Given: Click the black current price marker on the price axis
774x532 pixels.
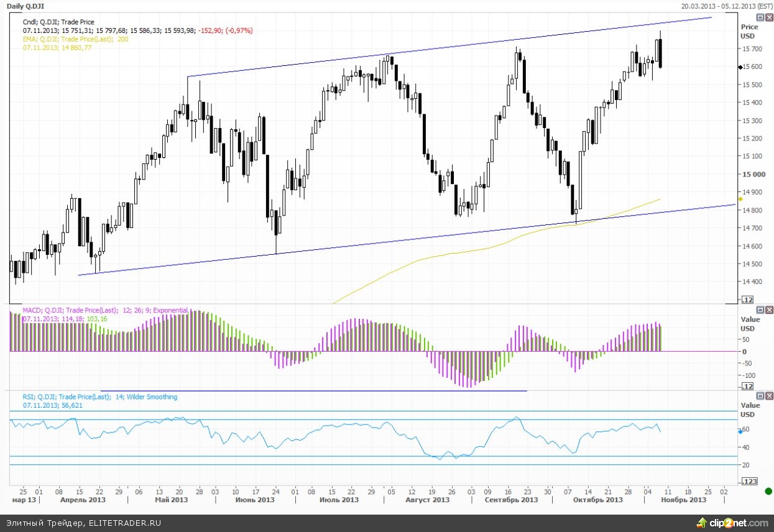Looking at the screenshot, I should click(x=740, y=67).
